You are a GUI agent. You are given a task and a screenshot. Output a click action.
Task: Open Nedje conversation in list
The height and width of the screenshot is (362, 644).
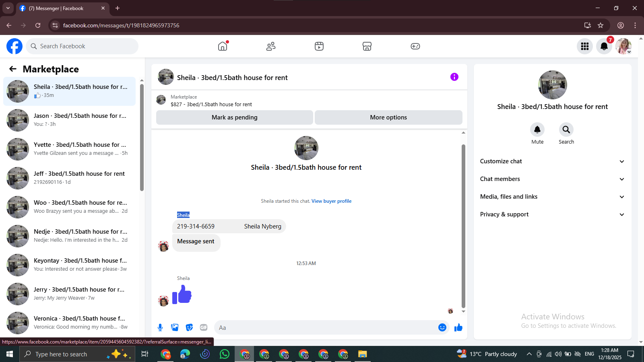tap(69, 236)
